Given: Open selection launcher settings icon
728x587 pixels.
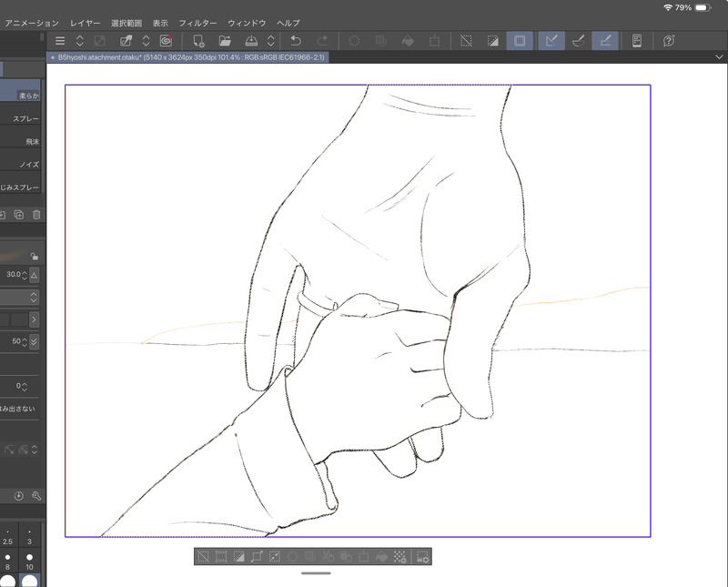Looking at the screenshot, I should click(422, 556).
